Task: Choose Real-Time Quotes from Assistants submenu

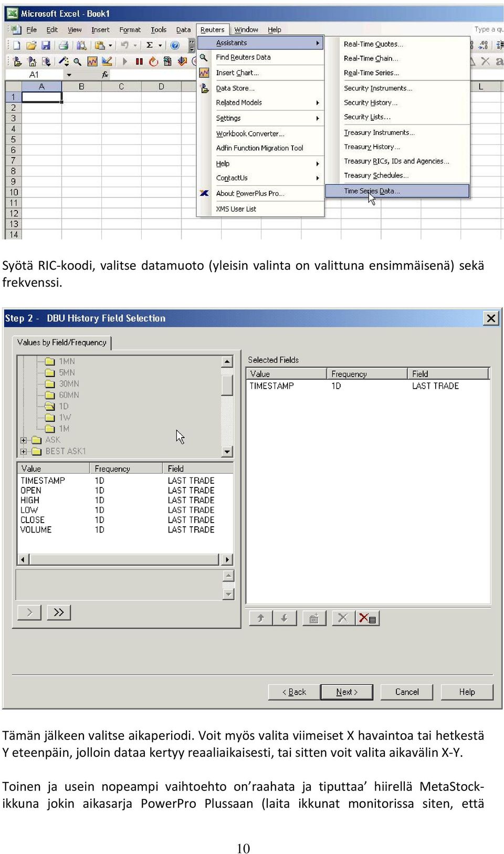Action: tap(373, 44)
